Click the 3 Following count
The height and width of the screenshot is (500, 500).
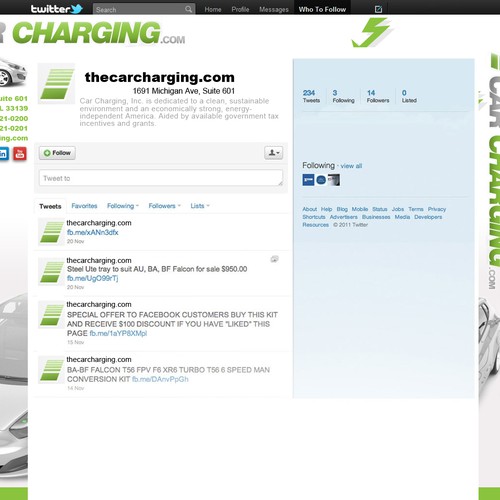[x=343, y=96]
